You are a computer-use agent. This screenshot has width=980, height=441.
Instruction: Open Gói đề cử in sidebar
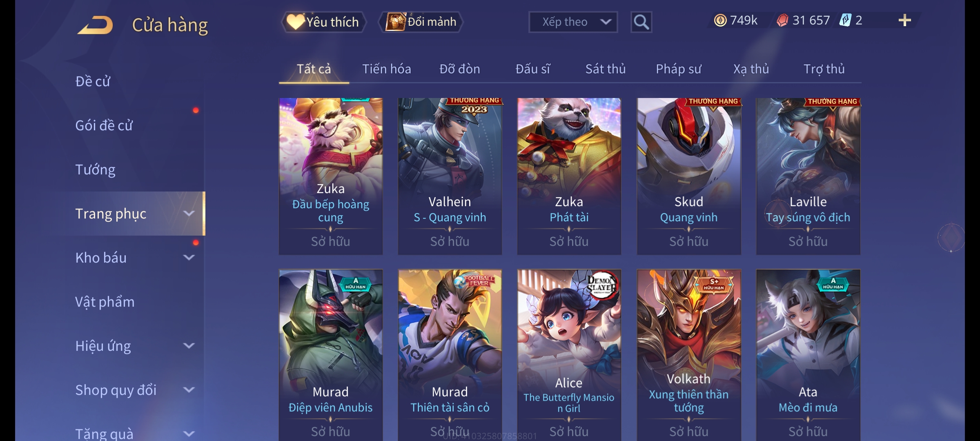[104, 125]
